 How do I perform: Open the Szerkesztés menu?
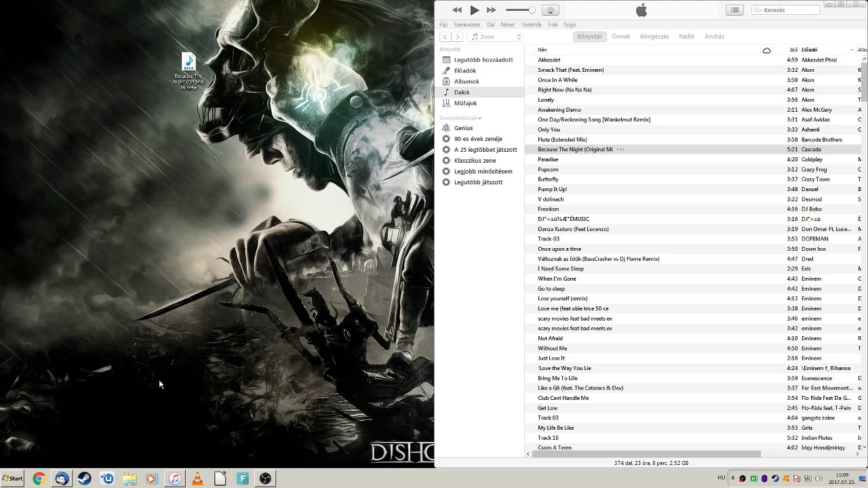click(467, 25)
